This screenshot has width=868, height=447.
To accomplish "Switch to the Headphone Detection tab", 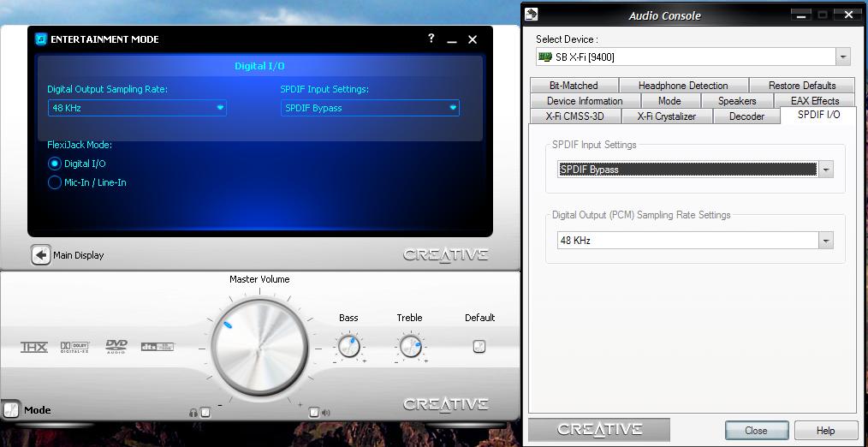I will click(x=683, y=86).
